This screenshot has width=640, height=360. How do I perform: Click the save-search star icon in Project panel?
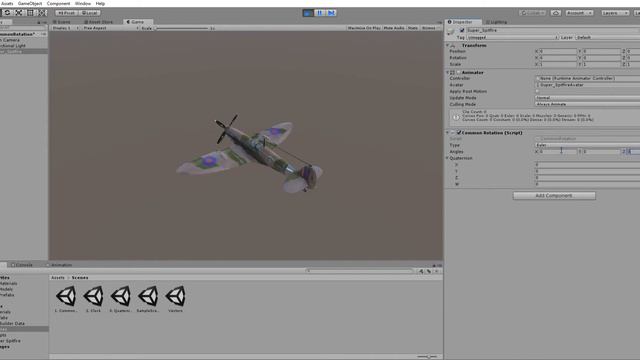coord(436,271)
